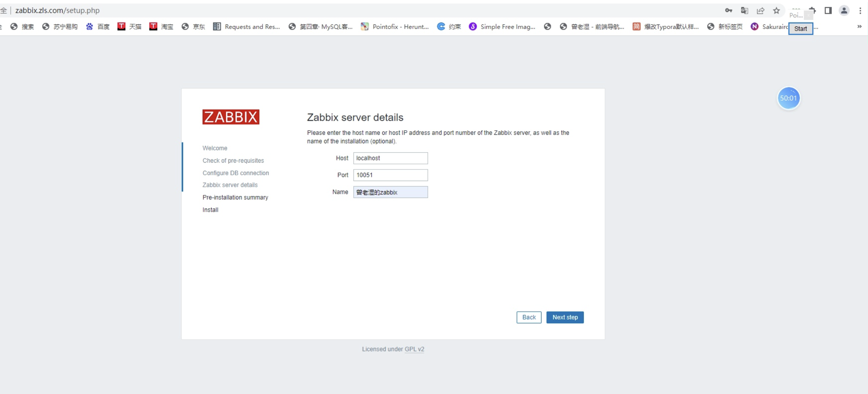Click the Host field label
The image size is (868, 394).
coord(342,158)
